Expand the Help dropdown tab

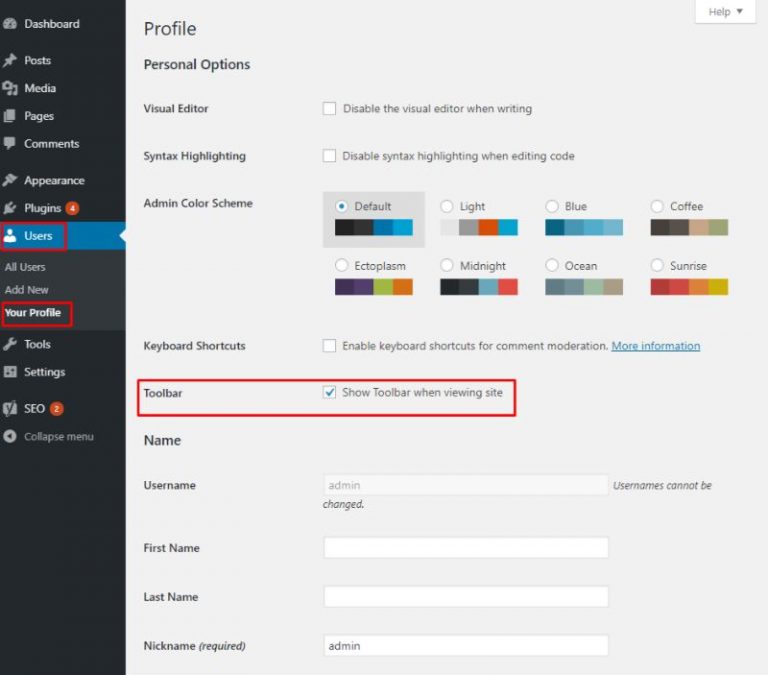(725, 12)
